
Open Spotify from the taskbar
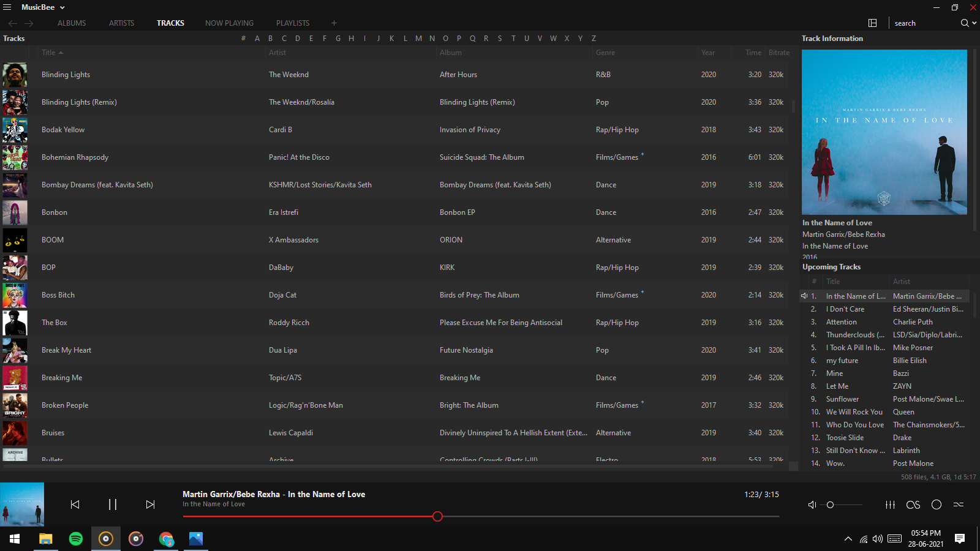(75, 539)
